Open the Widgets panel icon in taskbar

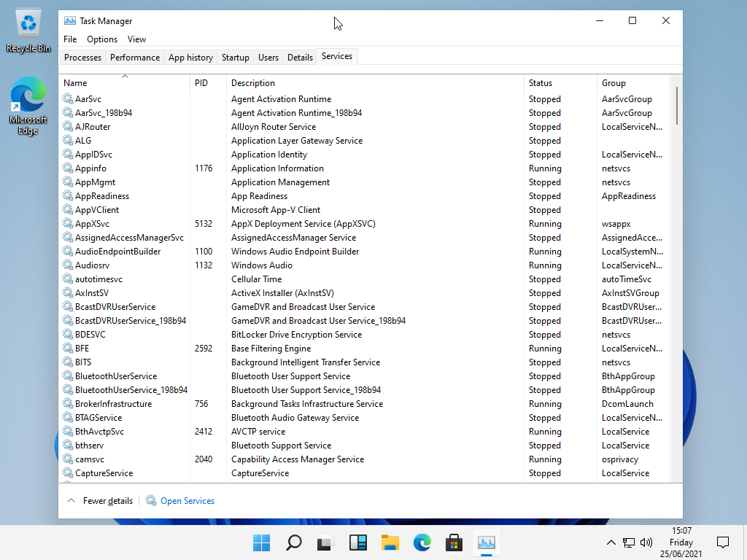[x=357, y=542]
